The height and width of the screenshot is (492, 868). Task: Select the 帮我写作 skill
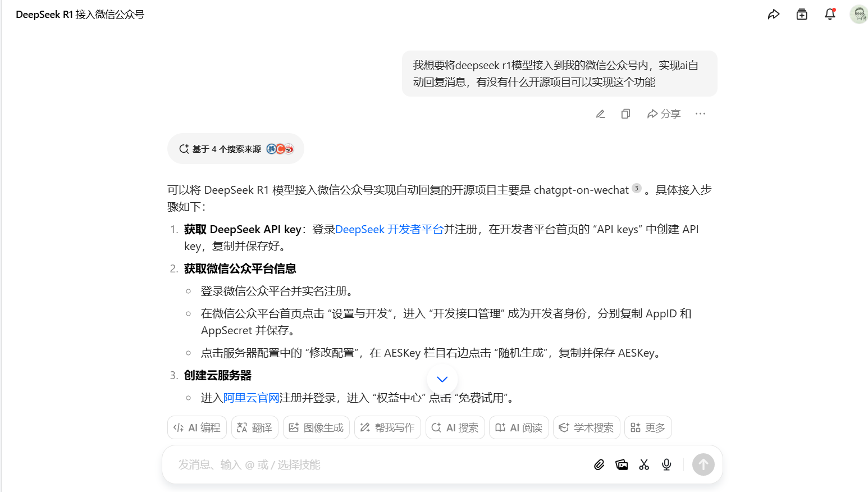[x=387, y=427]
